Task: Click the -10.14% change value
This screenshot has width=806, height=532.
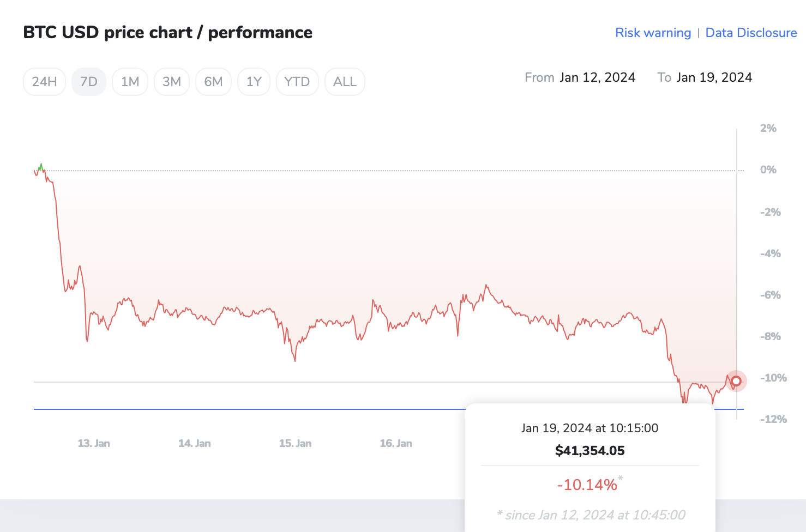Action: [x=587, y=485]
